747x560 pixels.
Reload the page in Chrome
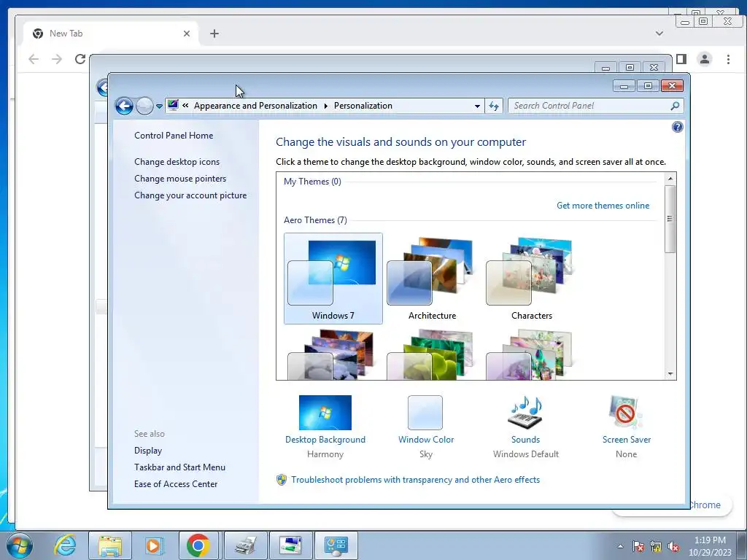[x=80, y=59]
